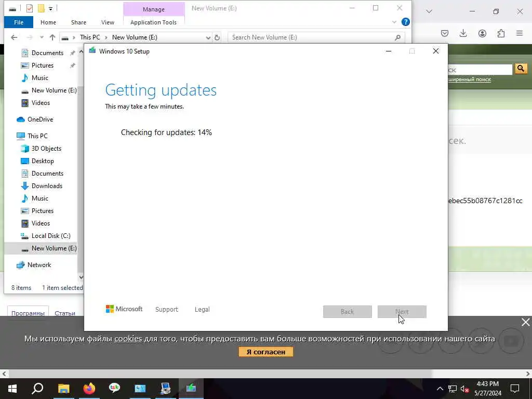Screen dimensions: 532x399
Task: Open the Статьи tab on webpage
Action: tap(65, 313)
